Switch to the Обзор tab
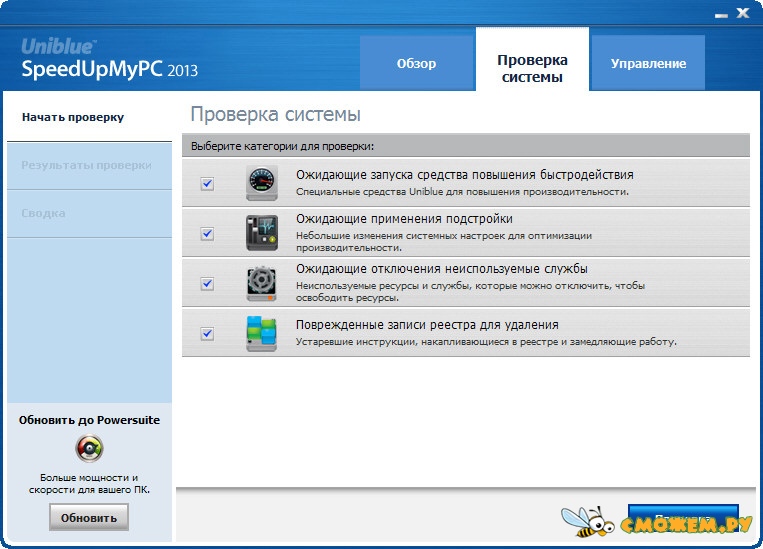Image resolution: width=763 pixels, height=549 pixels. click(x=417, y=63)
